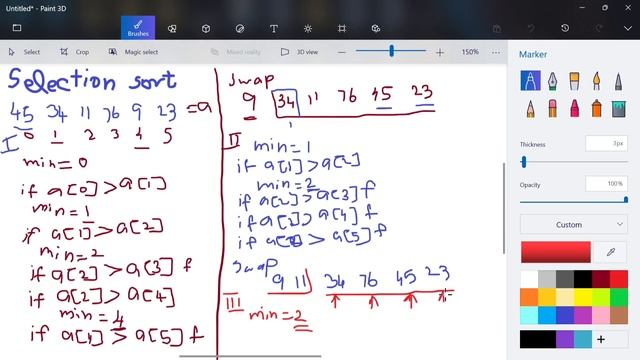
Task: Pick the black swatch in the top palette row
Action: 583,280
